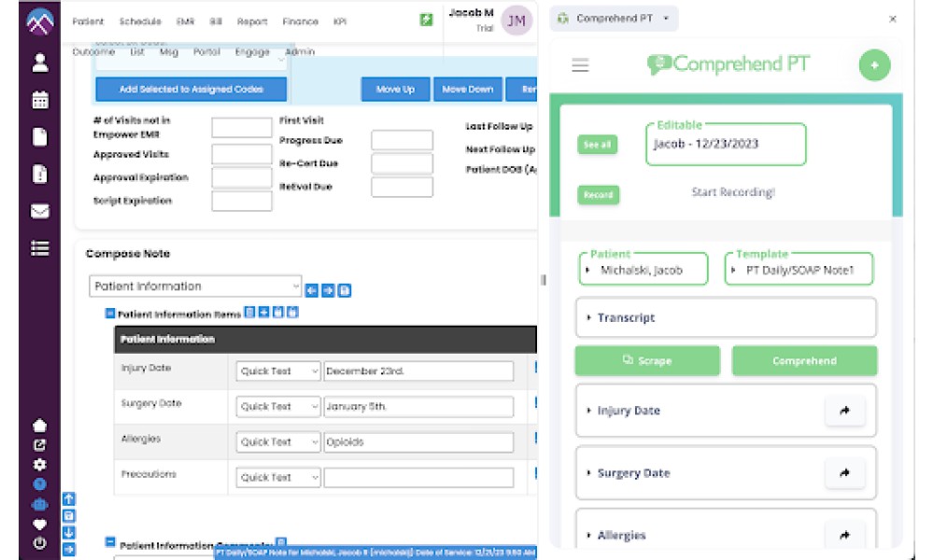The height and width of the screenshot is (560, 934).
Task: Expand the Transcript section in Comprehend PT
Action: (x=726, y=317)
